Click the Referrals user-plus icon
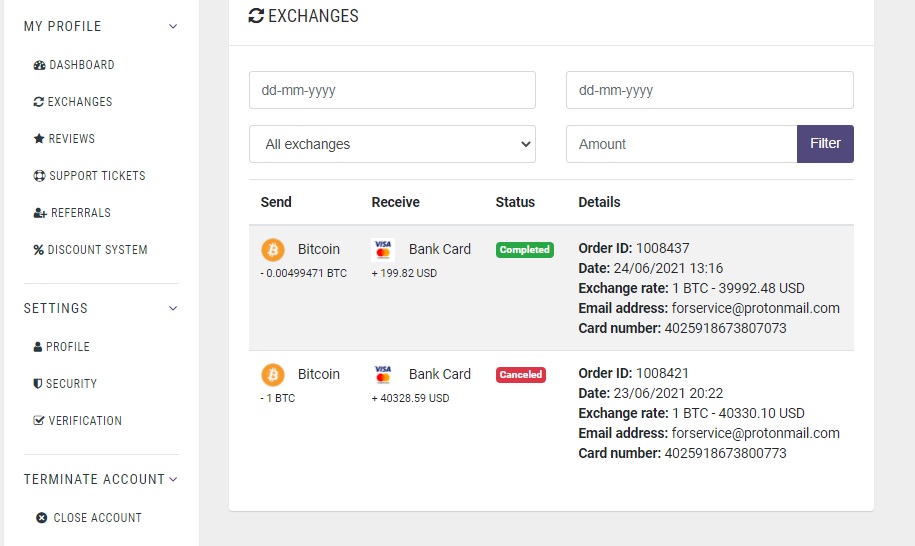Viewport: 915px width, 546px height. [x=40, y=213]
